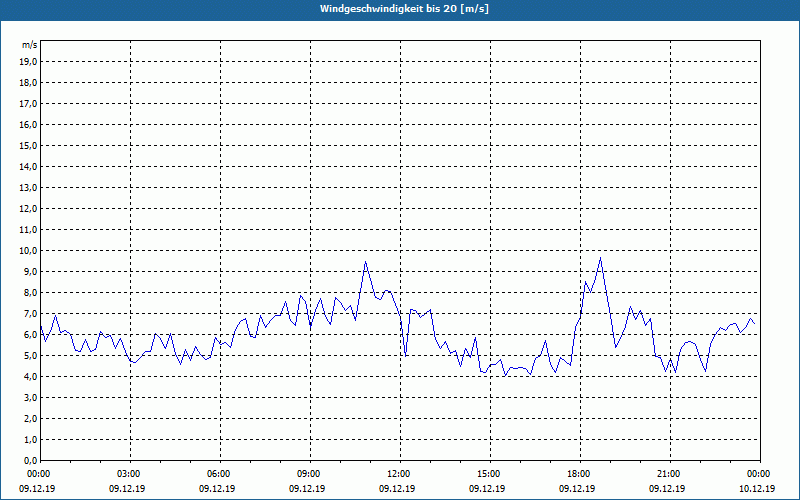The width and height of the screenshot is (800, 500).
Task: Click the '10.12.19' date label
Action: [757, 488]
